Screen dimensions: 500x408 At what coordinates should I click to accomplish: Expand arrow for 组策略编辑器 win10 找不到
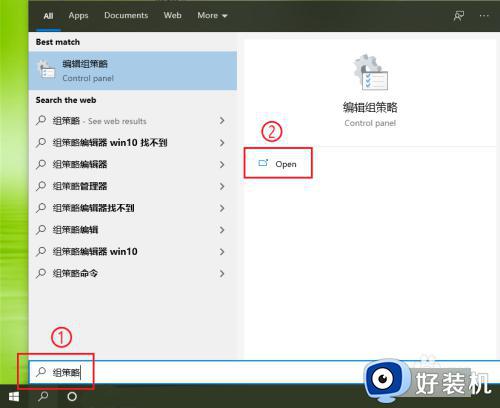coord(222,143)
